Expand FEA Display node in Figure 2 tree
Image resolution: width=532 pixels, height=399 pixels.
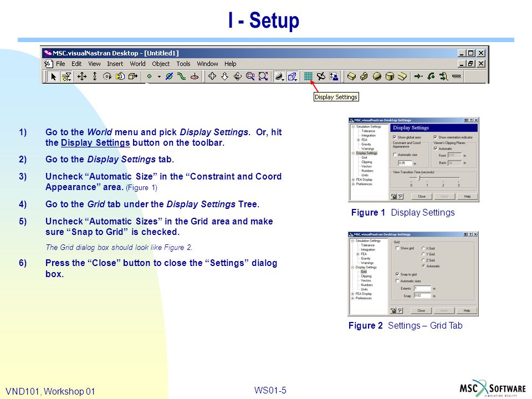click(353, 294)
